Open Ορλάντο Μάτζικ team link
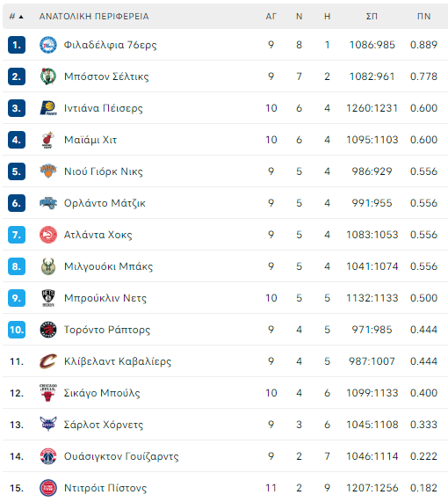This screenshot has width=448, height=502. pyautogui.click(x=105, y=203)
